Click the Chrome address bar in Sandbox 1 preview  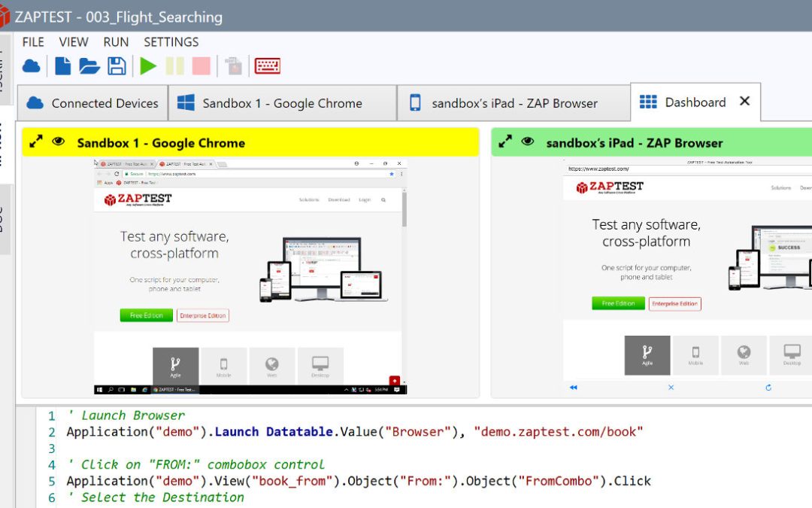(x=259, y=174)
